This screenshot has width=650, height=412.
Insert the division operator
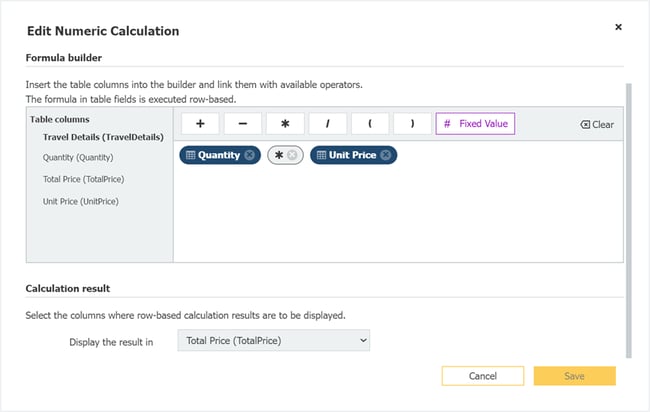point(327,124)
